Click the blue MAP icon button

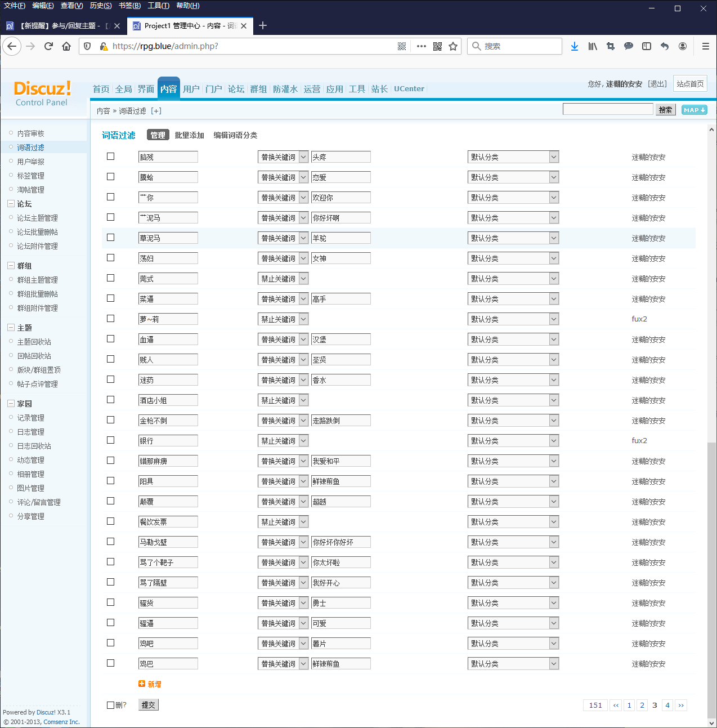pos(694,110)
